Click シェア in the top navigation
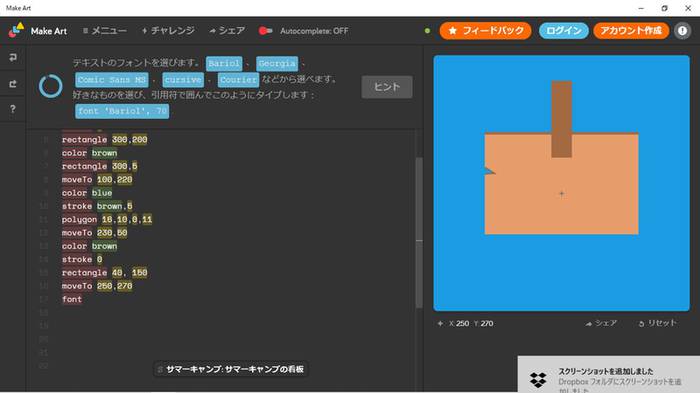The height and width of the screenshot is (393, 700). (227, 31)
